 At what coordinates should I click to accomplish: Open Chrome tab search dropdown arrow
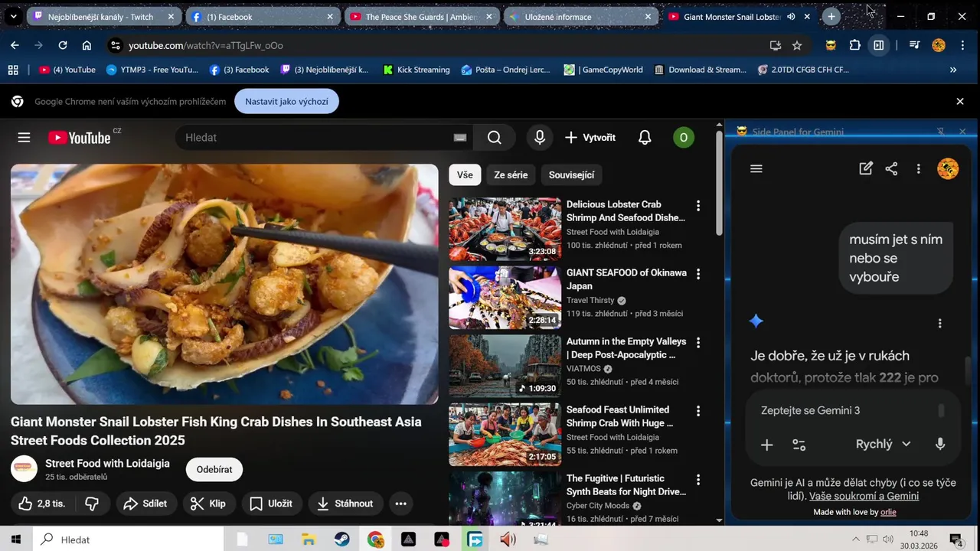coord(13,16)
